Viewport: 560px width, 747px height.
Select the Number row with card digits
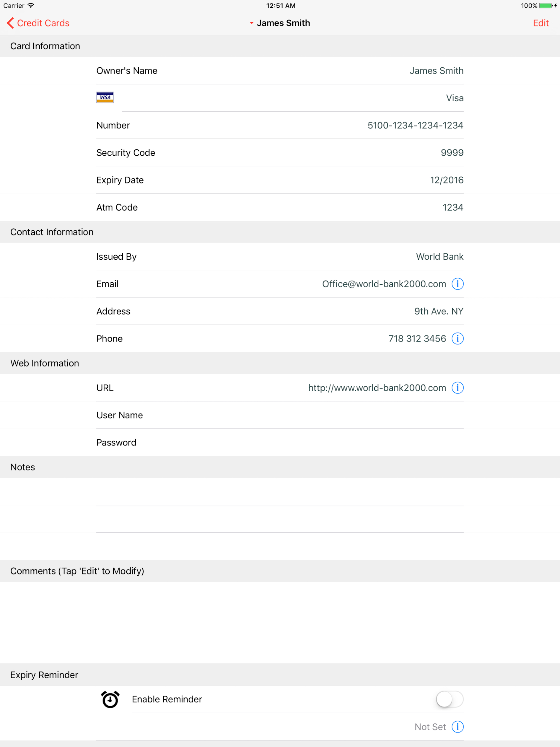[280, 125]
